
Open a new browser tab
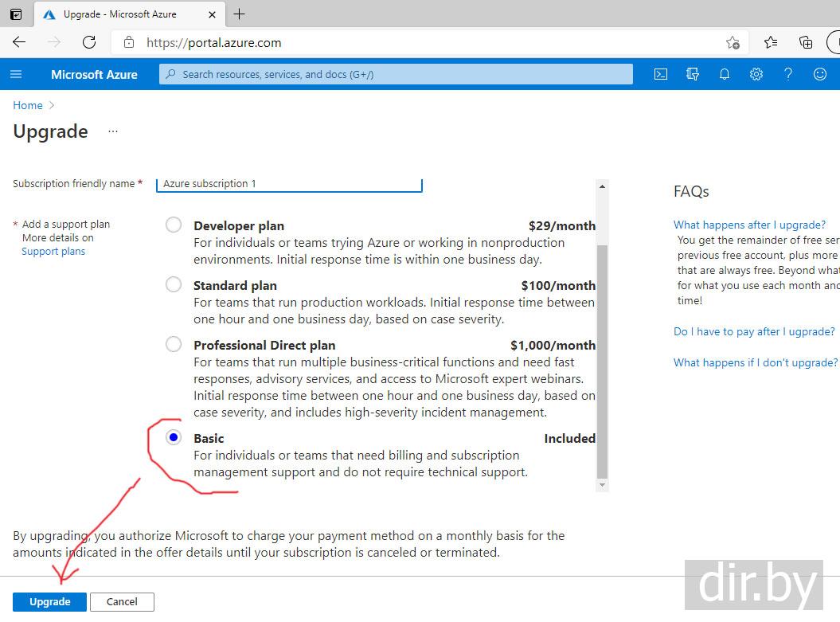pyautogui.click(x=239, y=14)
